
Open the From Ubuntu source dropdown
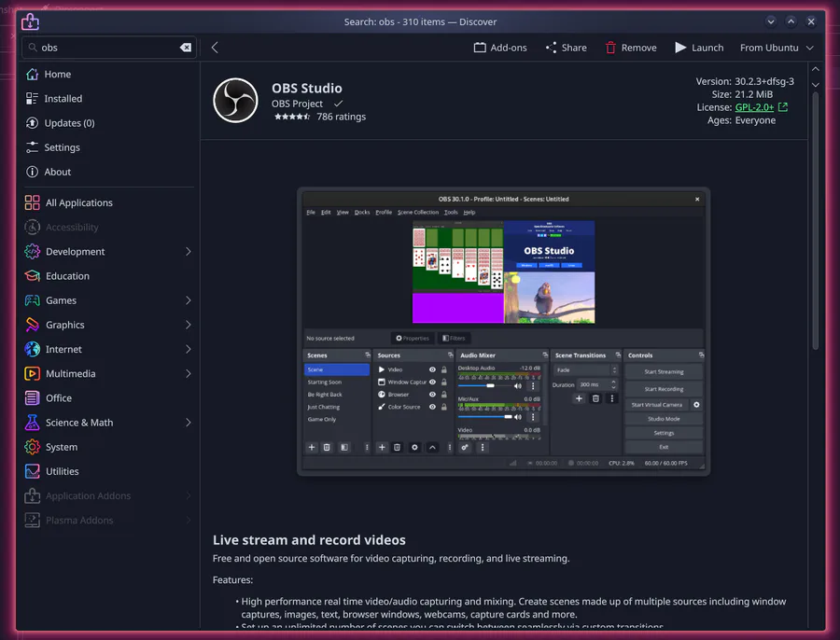tap(777, 48)
